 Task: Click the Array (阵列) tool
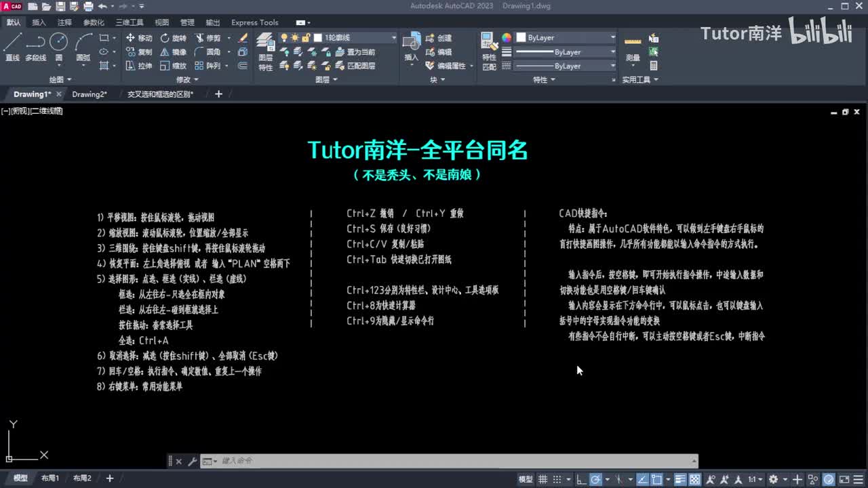(x=208, y=66)
